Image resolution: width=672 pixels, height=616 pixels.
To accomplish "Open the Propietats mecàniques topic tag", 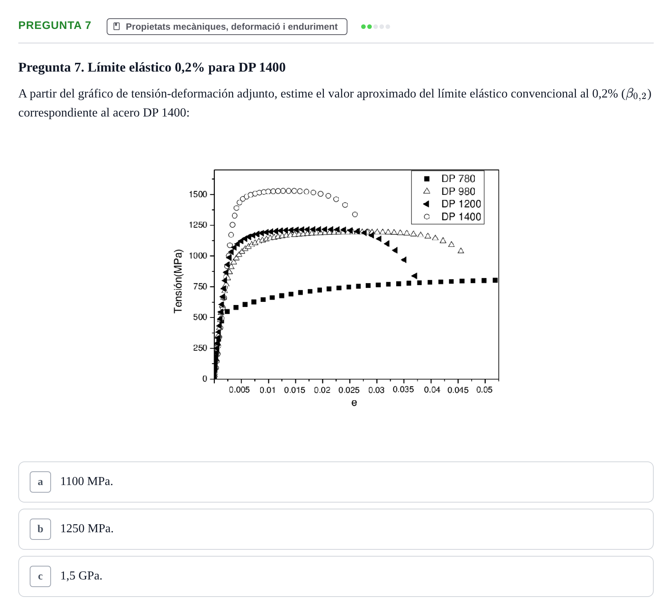I will (x=227, y=27).
